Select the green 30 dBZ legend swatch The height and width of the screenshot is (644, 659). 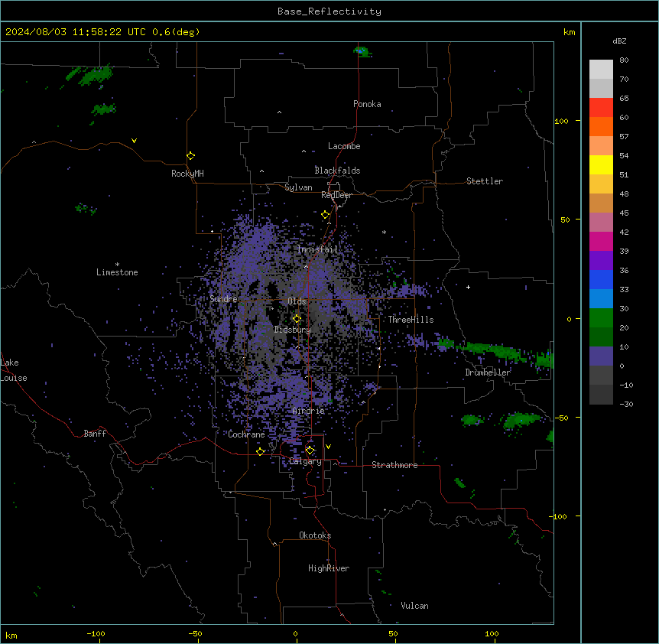(601, 318)
